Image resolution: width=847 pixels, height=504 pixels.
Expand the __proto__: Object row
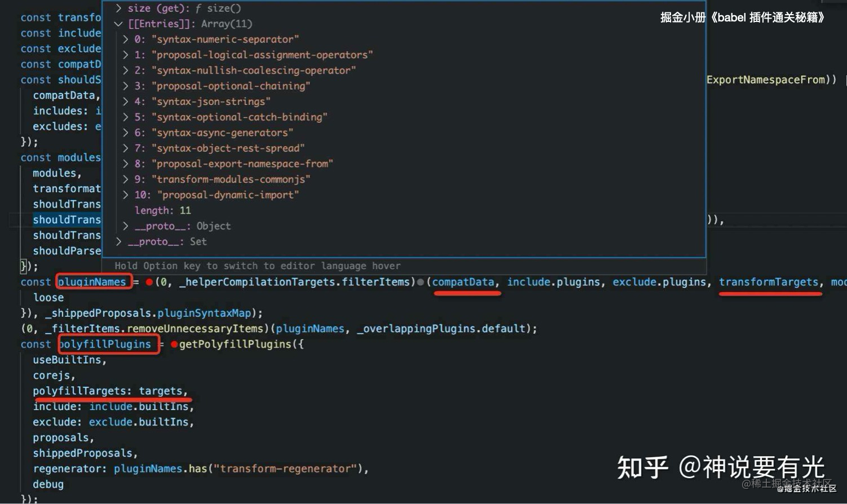(x=126, y=226)
